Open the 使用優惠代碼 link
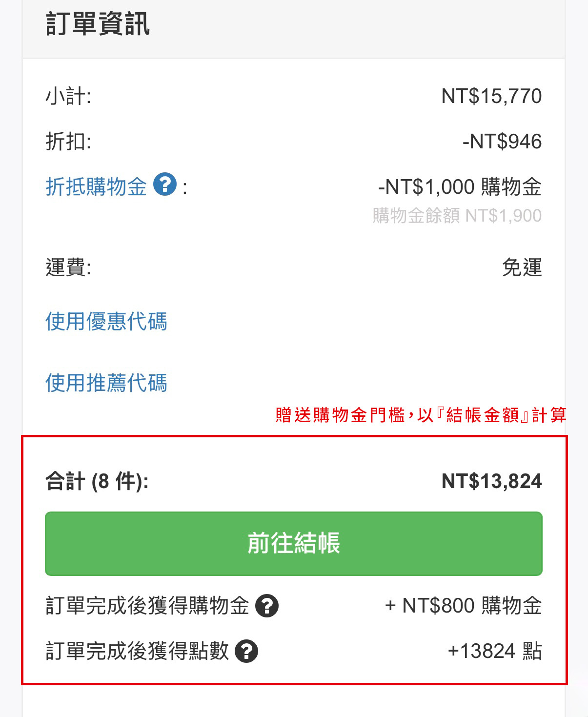Image resolution: width=588 pixels, height=717 pixels. (x=106, y=322)
